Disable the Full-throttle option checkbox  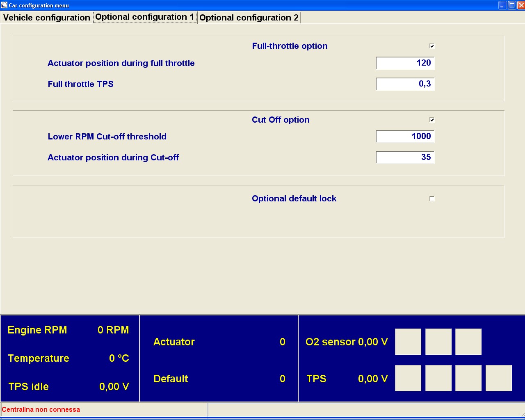(x=432, y=46)
